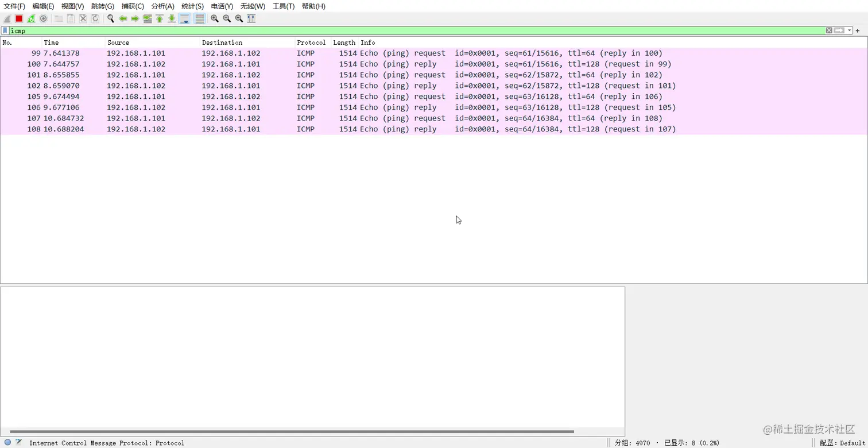The width and height of the screenshot is (868, 448).
Task: Add a filter expression with plus button
Action: tap(858, 30)
